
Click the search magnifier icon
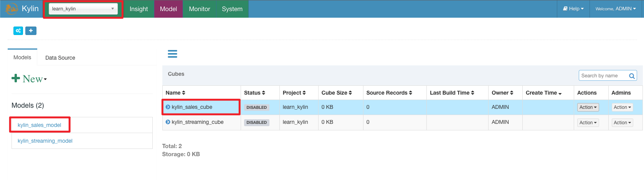pos(631,76)
